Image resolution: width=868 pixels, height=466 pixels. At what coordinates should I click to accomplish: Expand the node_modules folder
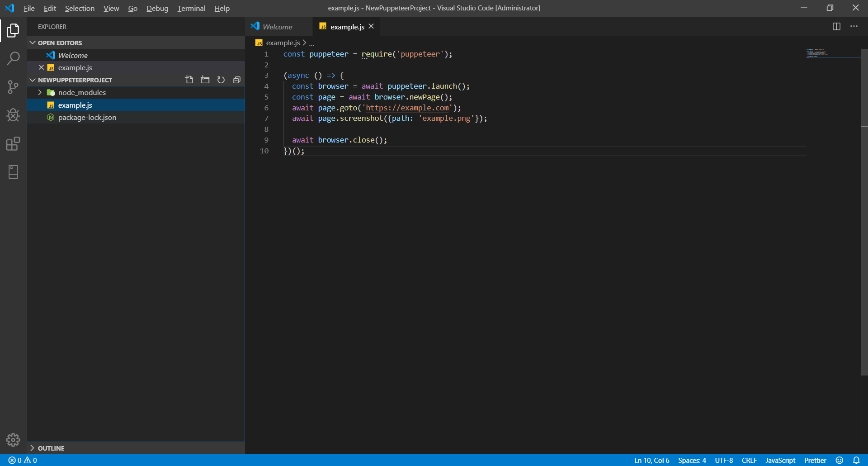tap(40, 92)
